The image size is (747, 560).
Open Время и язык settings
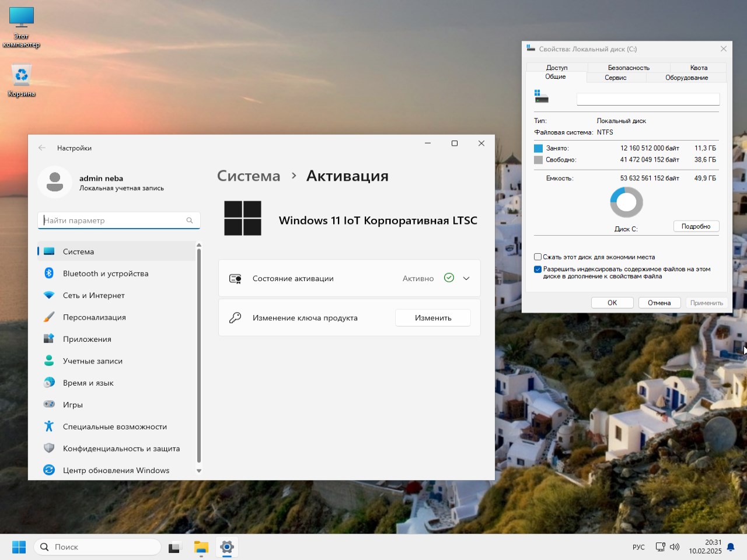(x=116, y=383)
